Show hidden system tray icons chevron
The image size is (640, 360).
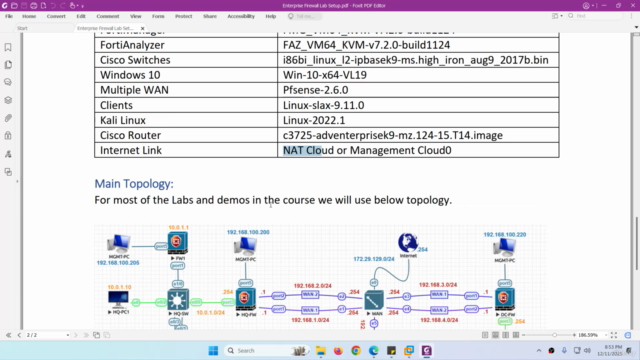coord(539,351)
